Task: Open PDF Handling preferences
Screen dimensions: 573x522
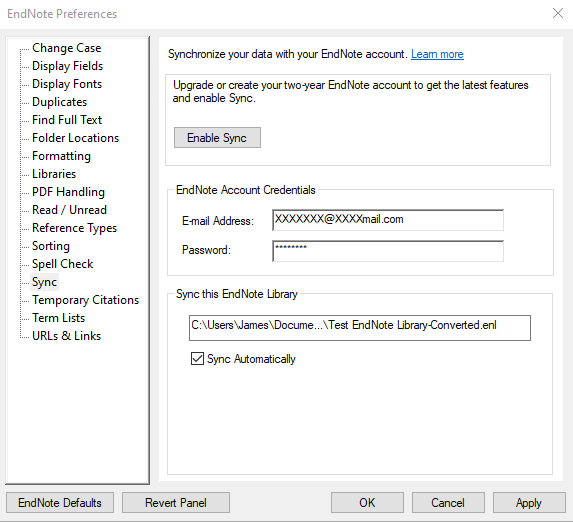Action: coord(68,192)
